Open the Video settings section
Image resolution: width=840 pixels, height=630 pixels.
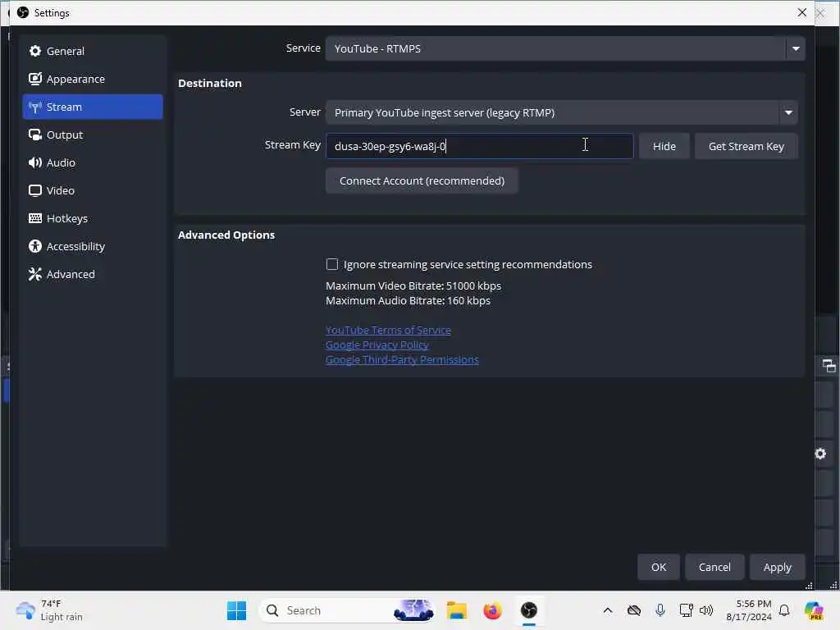coord(92,190)
